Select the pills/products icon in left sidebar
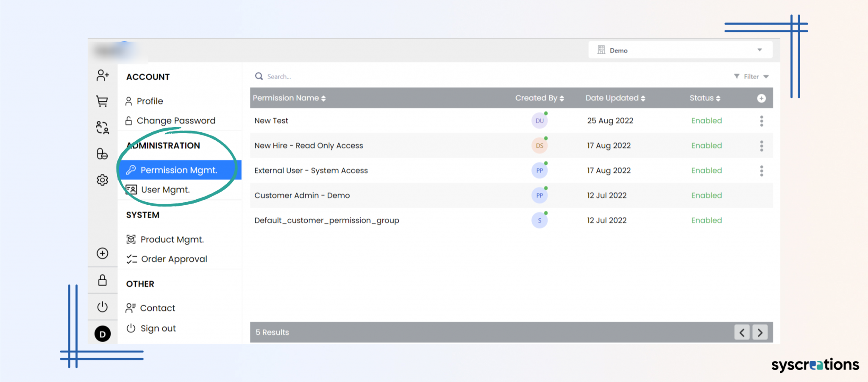The height and width of the screenshot is (382, 868). coord(102,154)
